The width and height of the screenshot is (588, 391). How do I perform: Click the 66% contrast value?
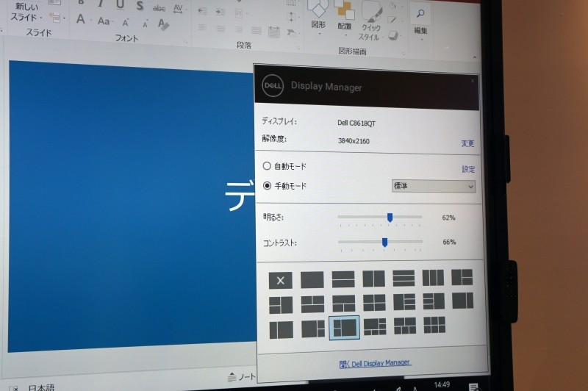point(449,243)
